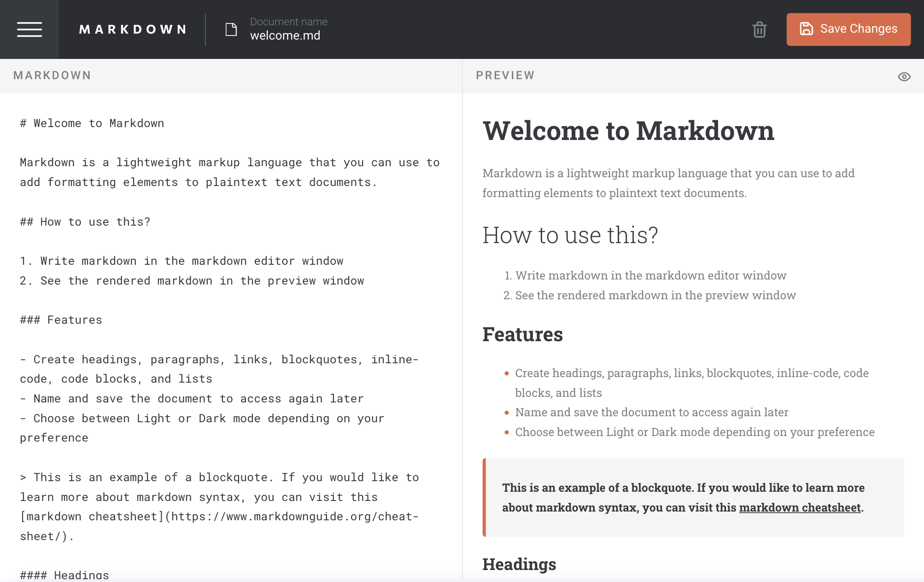Click the MARKDOWN wordmark logo

[x=133, y=29]
